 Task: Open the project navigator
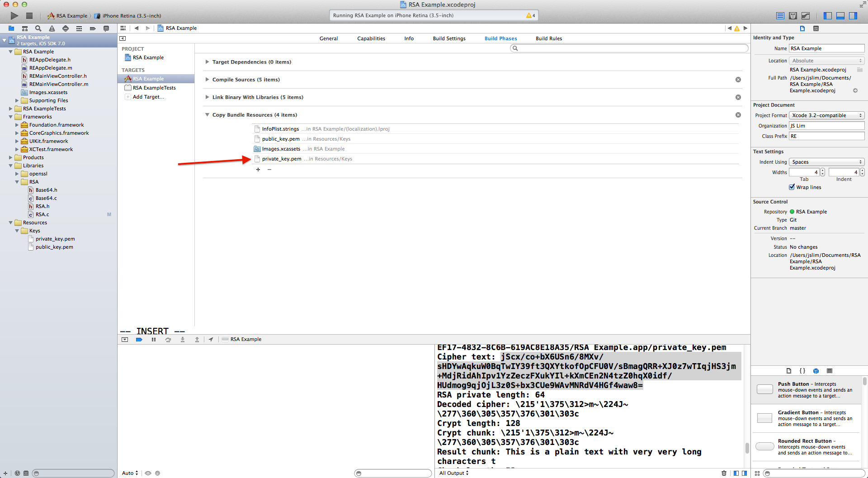click(x=11, y=28)
